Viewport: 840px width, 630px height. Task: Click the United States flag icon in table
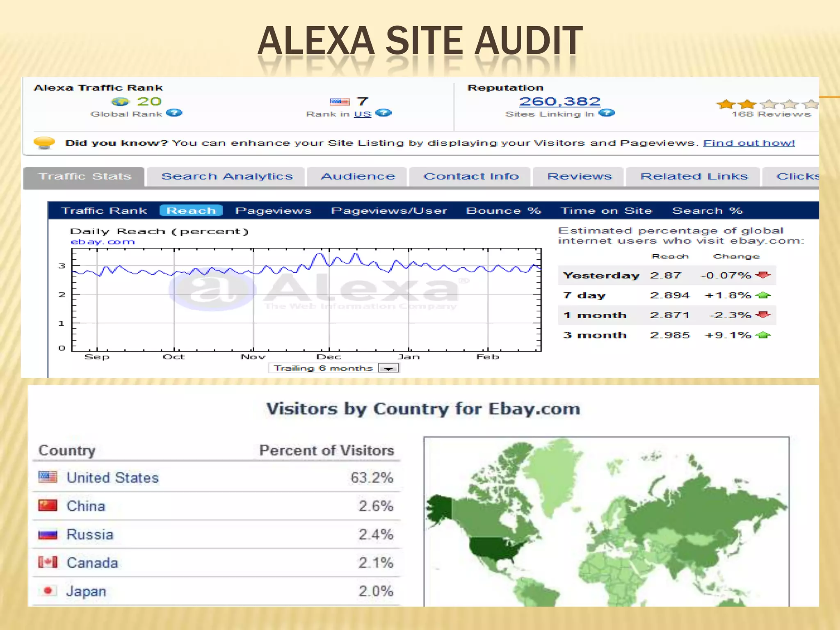pyautogui.click(x=48, y=477)
